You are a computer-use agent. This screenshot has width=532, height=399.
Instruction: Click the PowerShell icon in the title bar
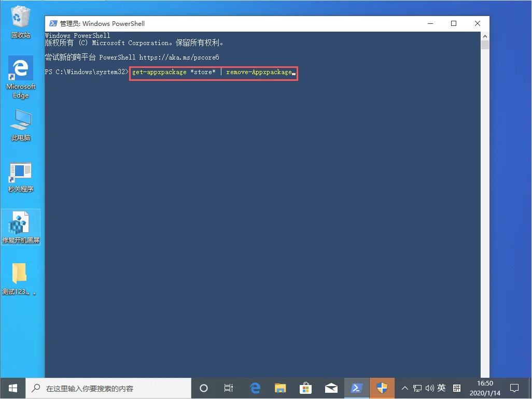tap(53, 23)
